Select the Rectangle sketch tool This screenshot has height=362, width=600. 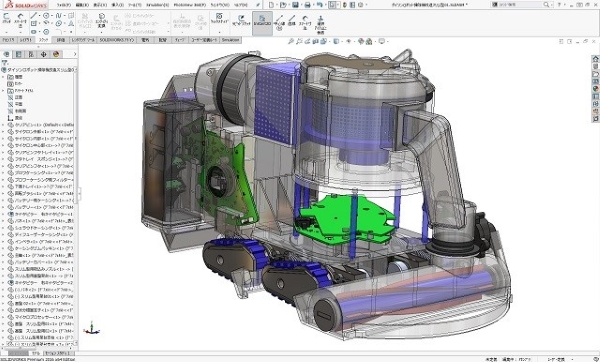pos(34,24)
